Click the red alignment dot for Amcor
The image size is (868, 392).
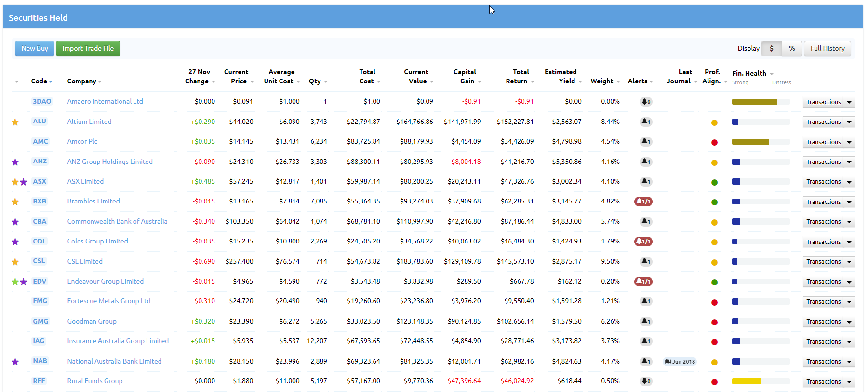(x=714, y=142)
